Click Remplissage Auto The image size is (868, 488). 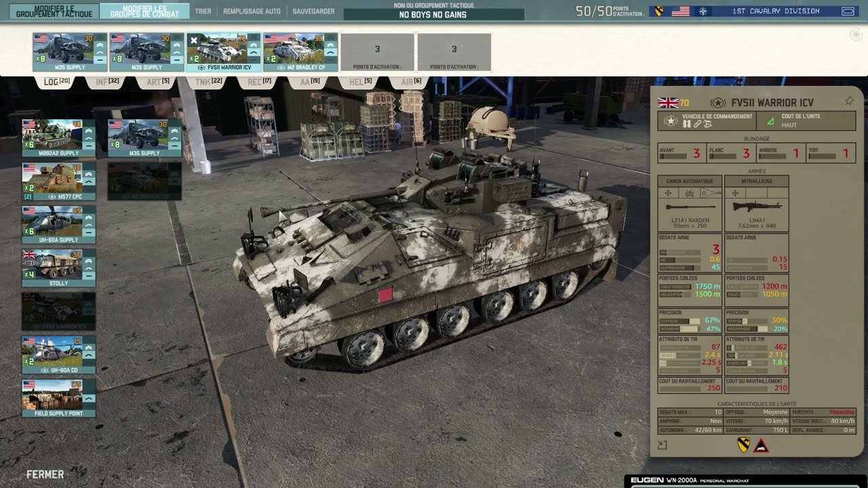(x=252, y=12)
